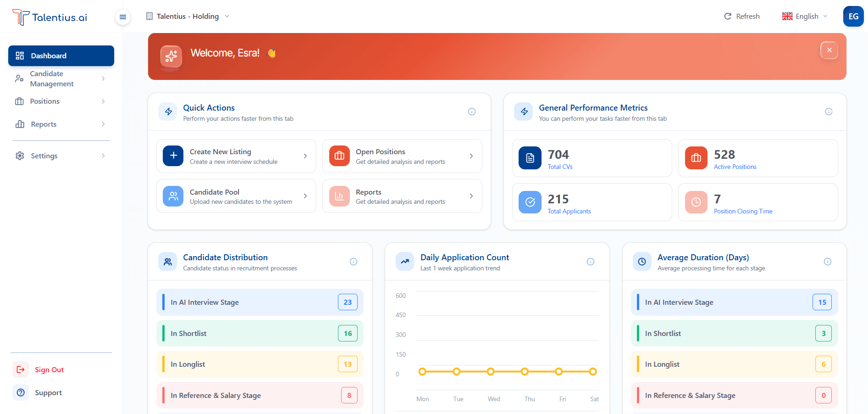Click the chevron on Candidate Pool card
The height and width of the screenshot is (414, 868).
pos(305,196)
